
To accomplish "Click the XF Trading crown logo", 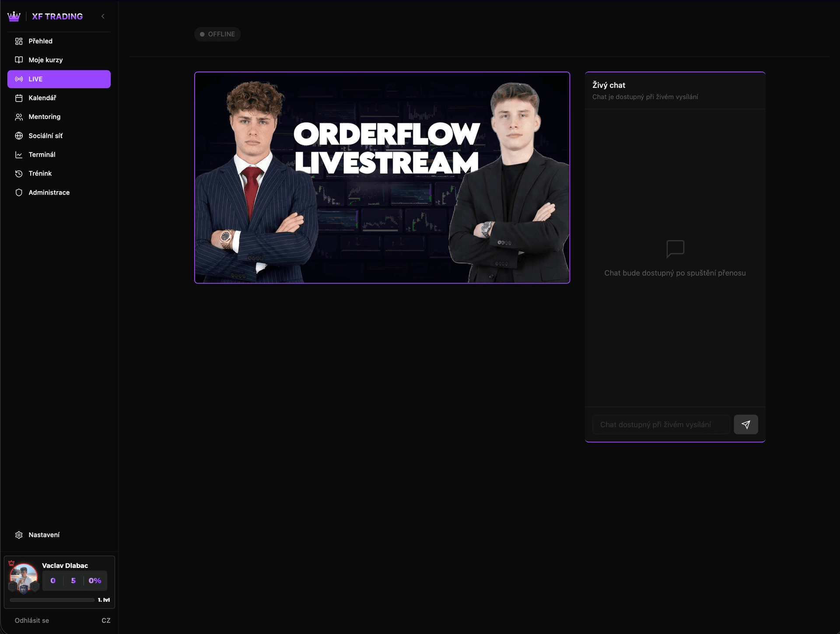I will click(14, 16).
